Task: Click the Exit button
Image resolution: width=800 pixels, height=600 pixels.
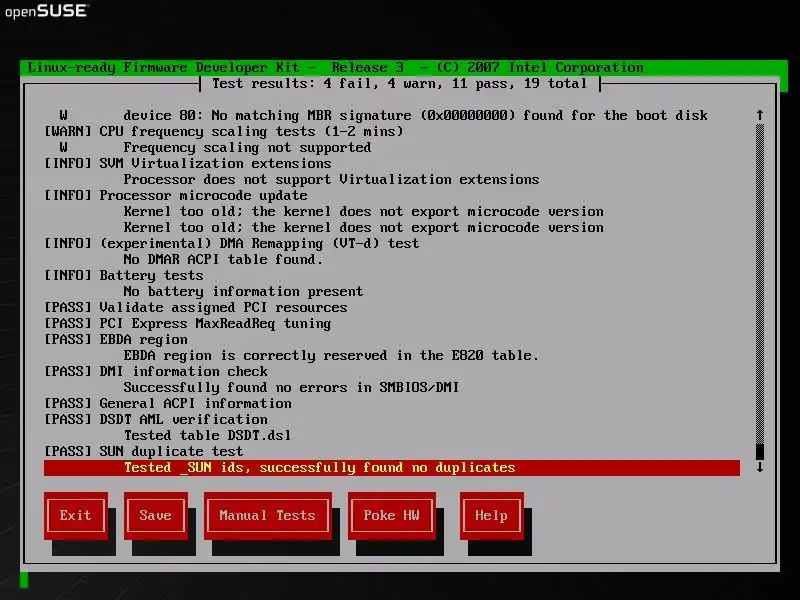Action: (76, 515)
